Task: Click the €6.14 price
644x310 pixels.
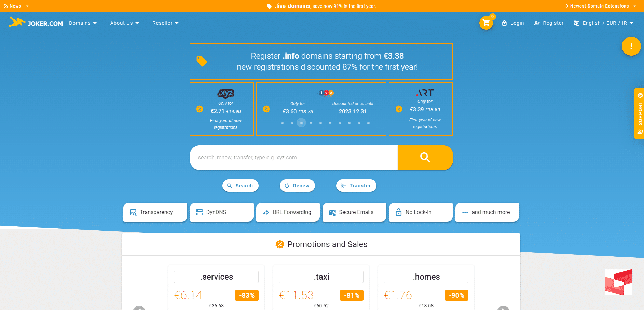Action: [x=188, y=295]
